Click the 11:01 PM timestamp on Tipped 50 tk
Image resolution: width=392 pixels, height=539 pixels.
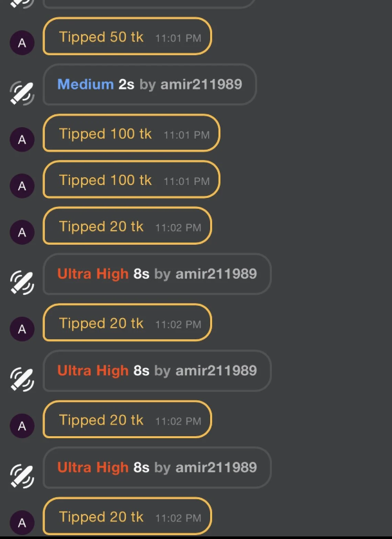(178, 38)
